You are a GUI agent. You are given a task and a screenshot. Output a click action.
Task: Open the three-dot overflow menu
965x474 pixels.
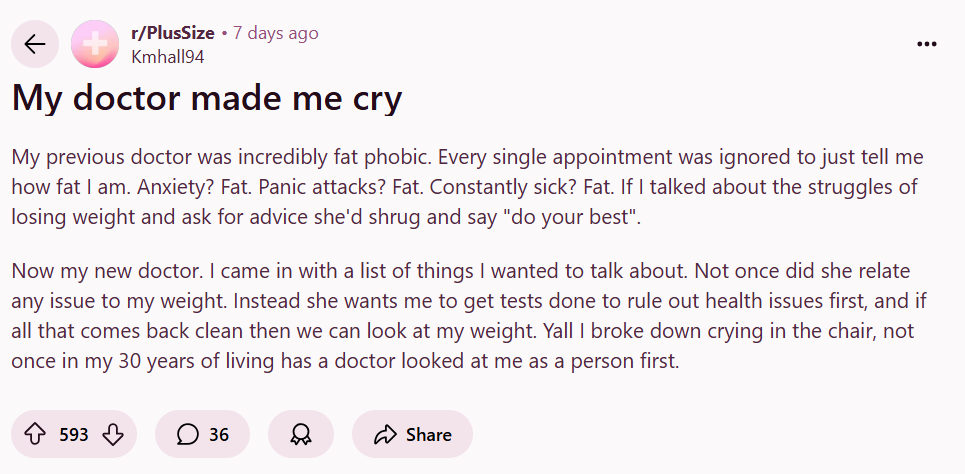(926, 44)
